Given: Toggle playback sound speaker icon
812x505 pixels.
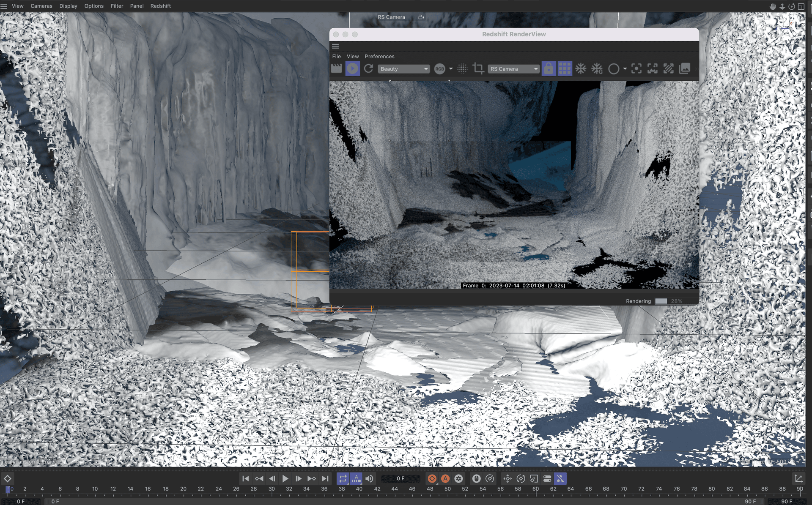Looking at the screenshot, I should point(369,478).
